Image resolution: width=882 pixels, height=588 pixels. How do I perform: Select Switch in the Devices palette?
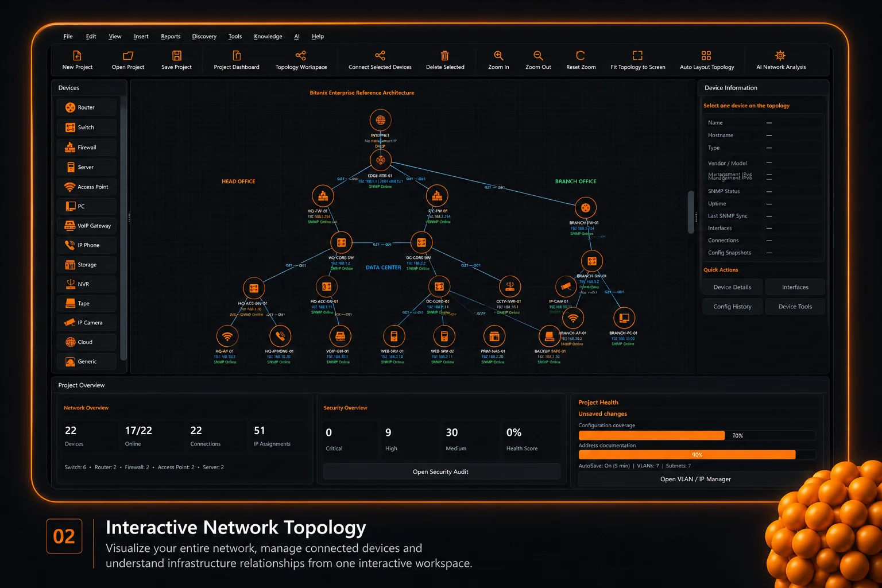click(x=87, y=127)
